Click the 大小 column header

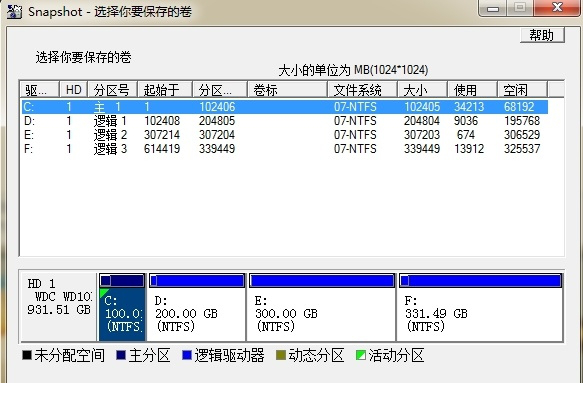[x=422, y=90]
